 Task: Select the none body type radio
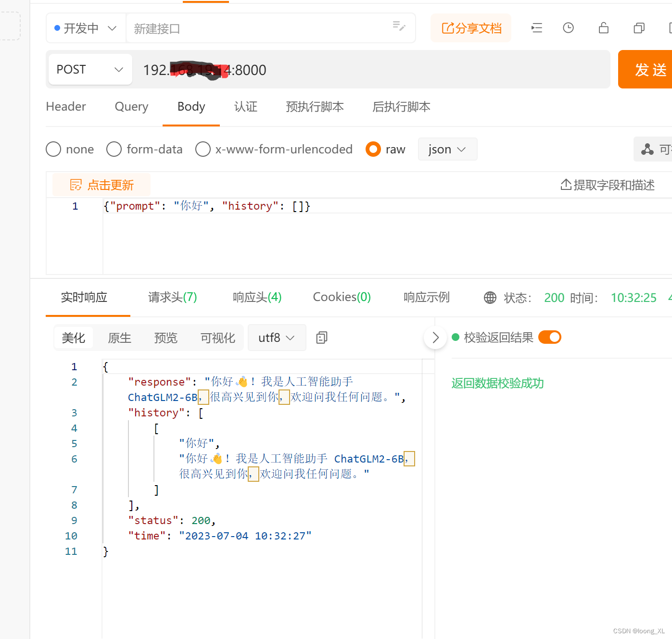(x=53, y=149)
